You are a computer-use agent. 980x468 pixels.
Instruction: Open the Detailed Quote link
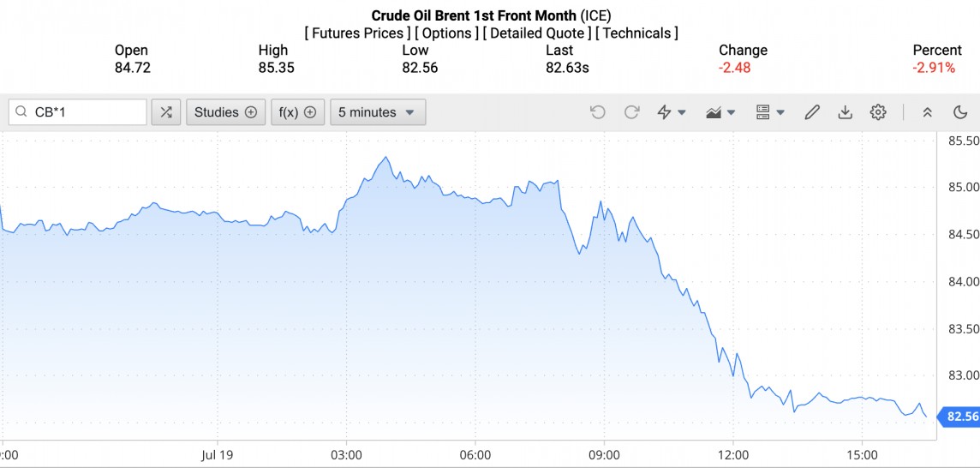[535, 33]
